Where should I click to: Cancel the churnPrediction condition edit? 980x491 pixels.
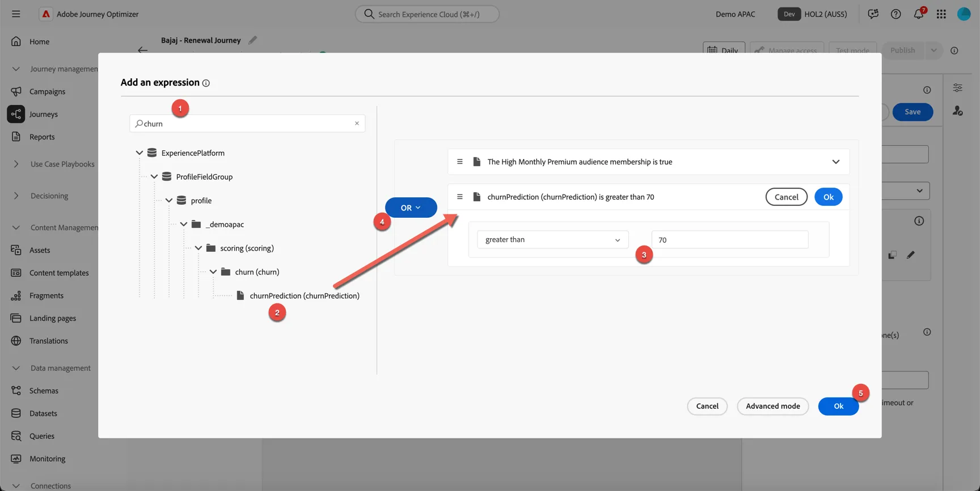point(786,197)
